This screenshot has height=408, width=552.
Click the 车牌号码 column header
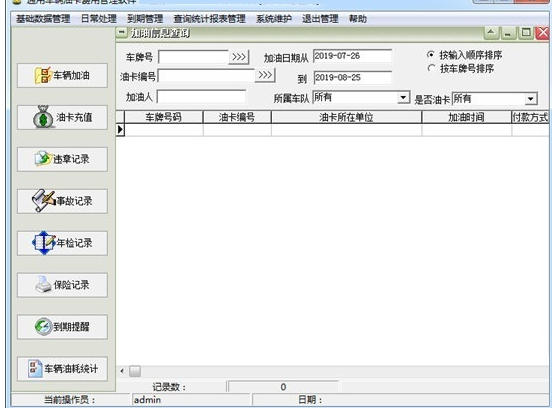pyautogui.click(x=164, y=117)
